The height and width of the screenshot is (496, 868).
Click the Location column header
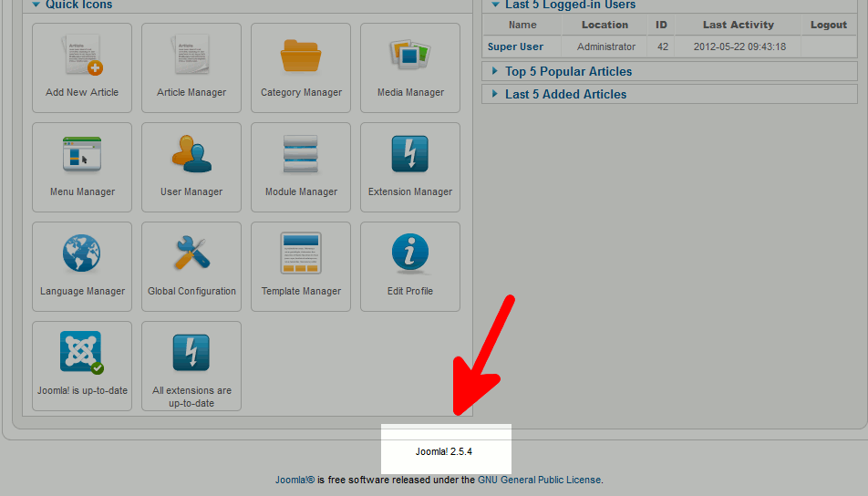click(x=604, y=25)
